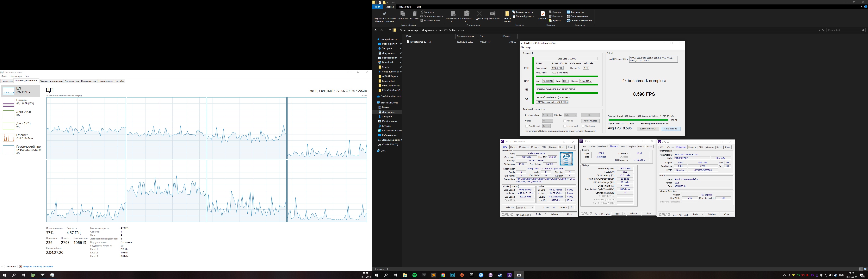Viewport: 868px width, 279px height.
Task: Toggle the Pmode checkbox in HWBOT
Action: pos(565,121)
